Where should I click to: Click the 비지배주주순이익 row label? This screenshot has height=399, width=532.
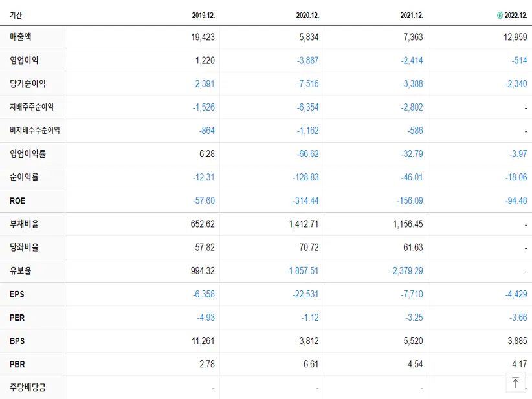[x=34, y=130]
